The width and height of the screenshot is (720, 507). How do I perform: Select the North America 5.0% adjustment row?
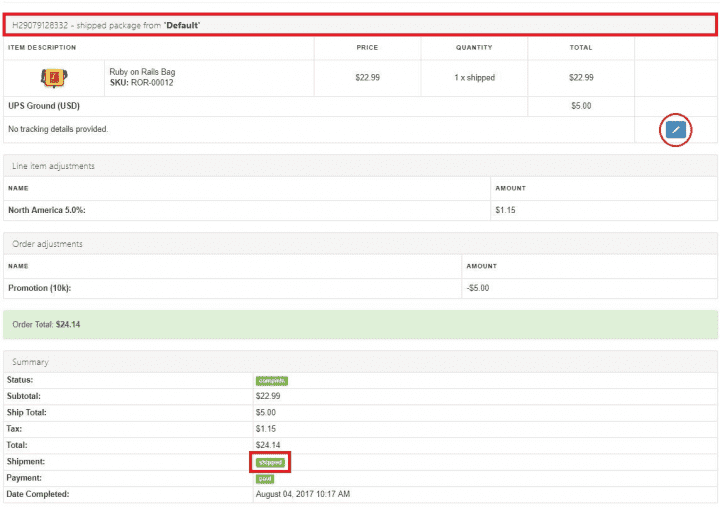tap(47, 210)
